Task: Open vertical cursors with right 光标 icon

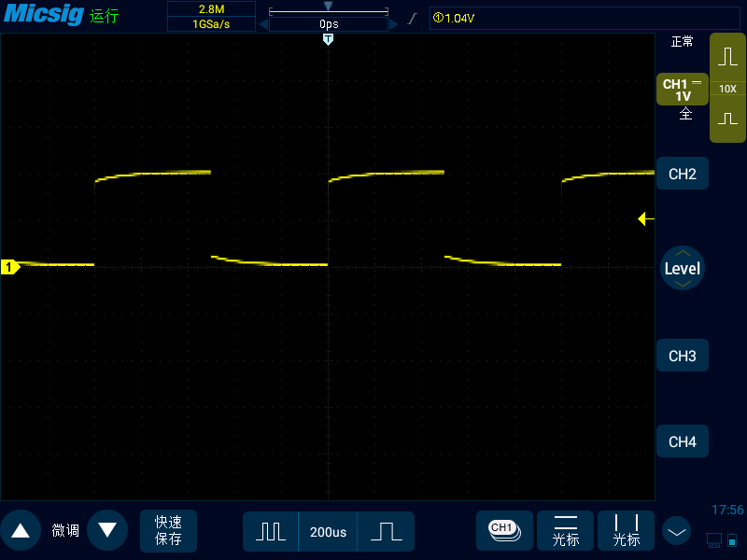Action: coord(626,530)
